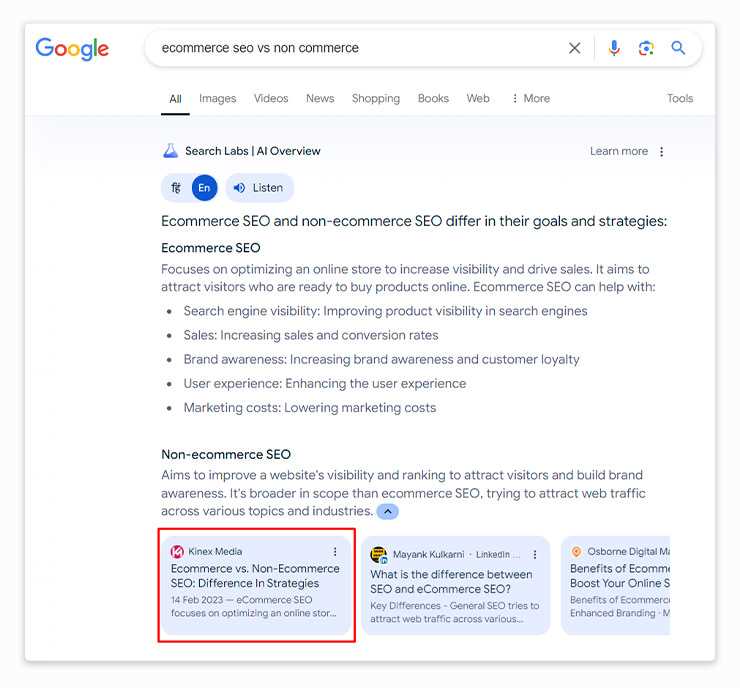This screenshot has height=688, width=740.
Task: Expand the More search filters menu
Action: pos(531,98)
